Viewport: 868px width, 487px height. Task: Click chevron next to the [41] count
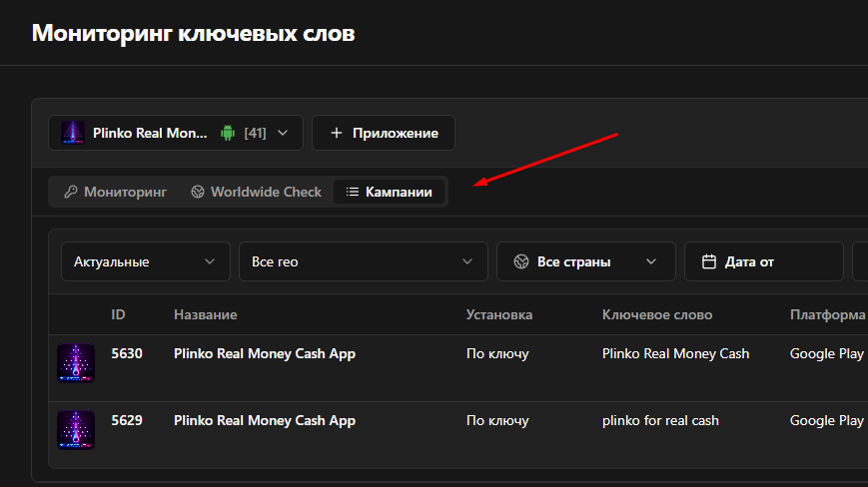[x=283, y=133]
